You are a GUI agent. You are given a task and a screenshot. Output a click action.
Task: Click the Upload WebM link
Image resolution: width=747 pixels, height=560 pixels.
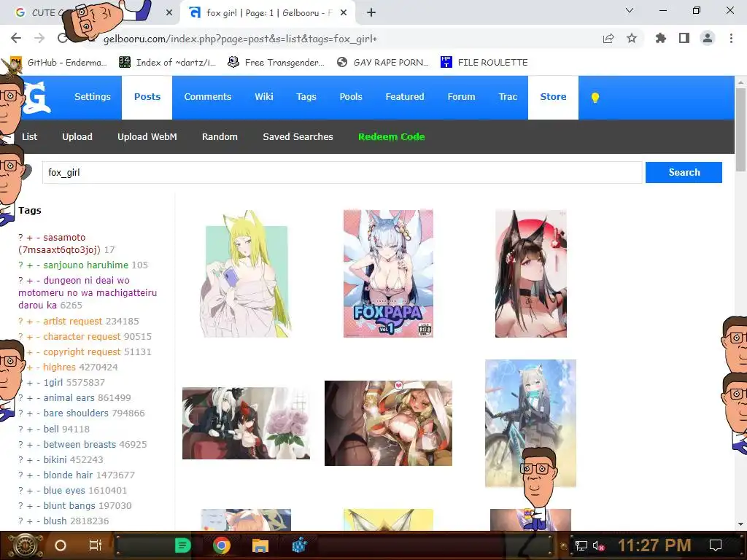pyautogui.click(x=147, y=136)
